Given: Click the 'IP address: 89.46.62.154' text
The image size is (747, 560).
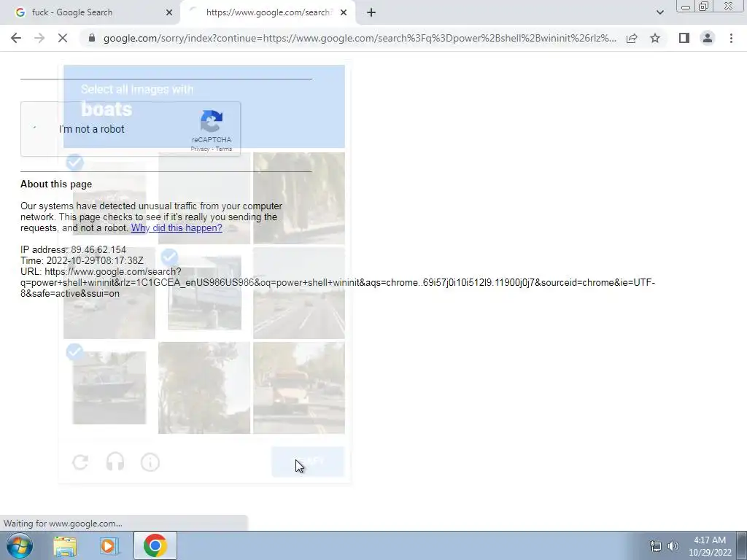Looking at the screenshot, I should (74, 249).
